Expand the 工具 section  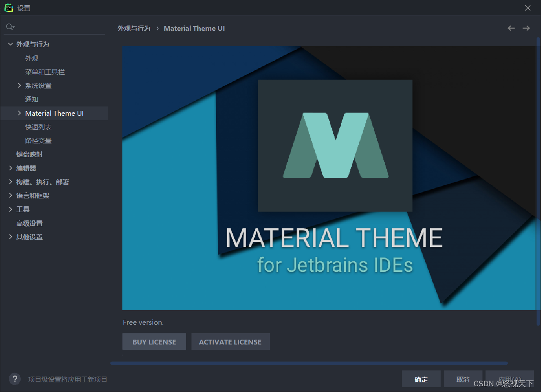click(x=11, y=209)
